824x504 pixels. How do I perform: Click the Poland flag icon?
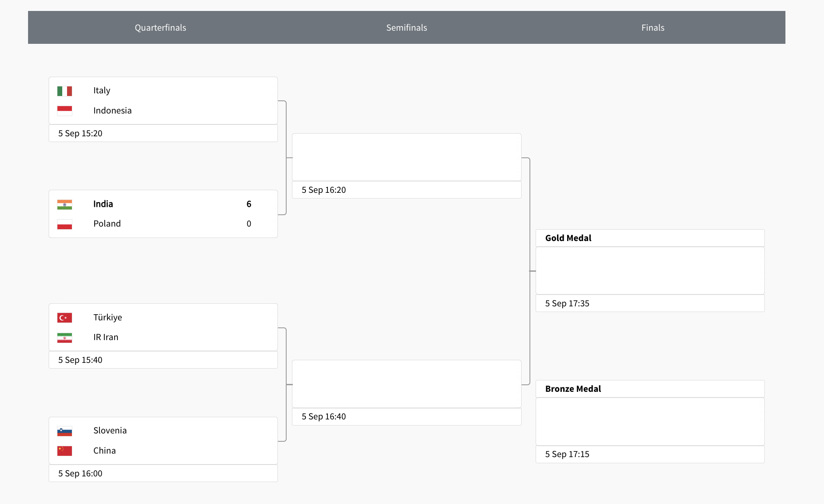pyautogui.click(x=64, y=224)
